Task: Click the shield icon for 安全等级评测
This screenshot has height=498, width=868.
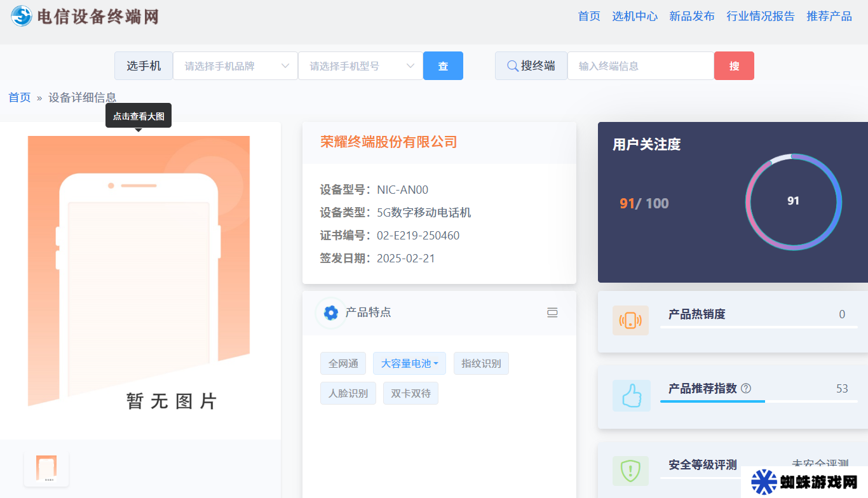Action: pos(630,471)
